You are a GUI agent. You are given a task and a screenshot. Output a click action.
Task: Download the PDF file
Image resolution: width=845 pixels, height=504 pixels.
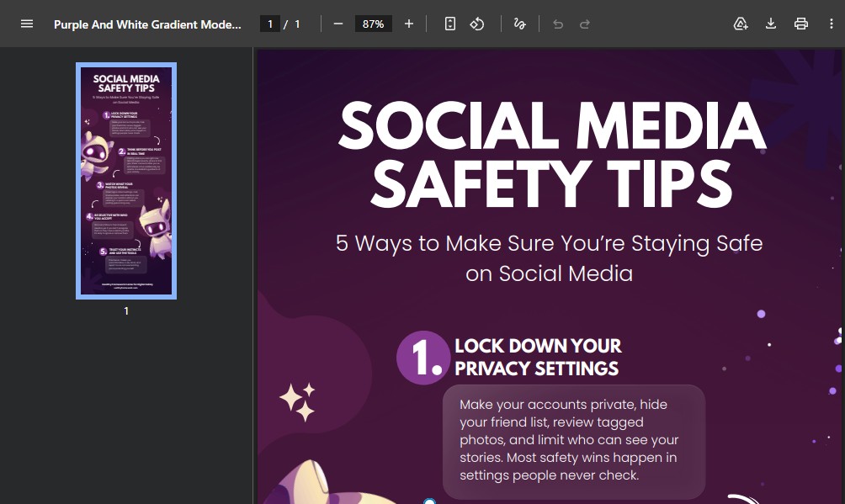[771, 24]
